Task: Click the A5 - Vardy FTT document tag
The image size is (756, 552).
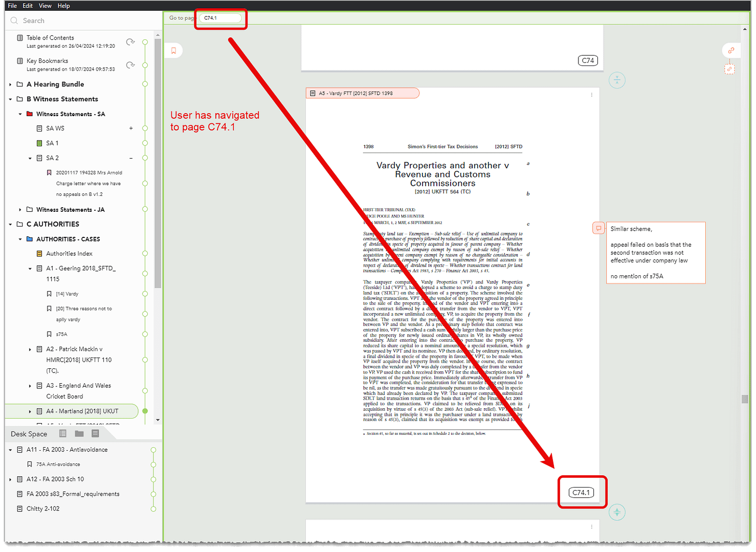Action: (363, 93)
